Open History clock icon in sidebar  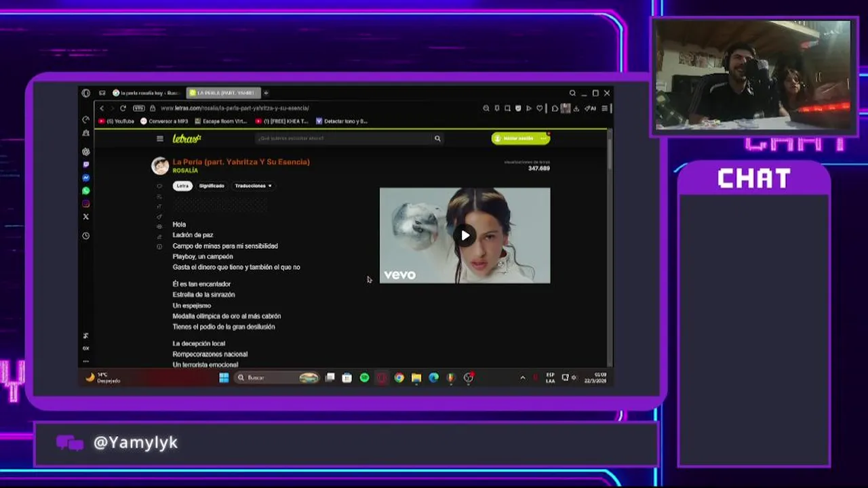tap(85, 236)
